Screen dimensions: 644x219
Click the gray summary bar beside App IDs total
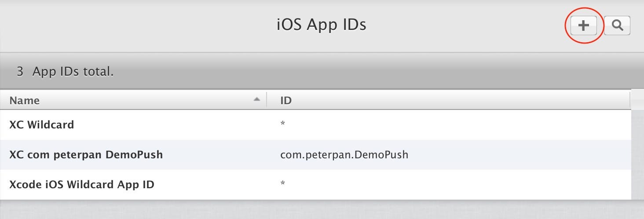coord(378,72)
